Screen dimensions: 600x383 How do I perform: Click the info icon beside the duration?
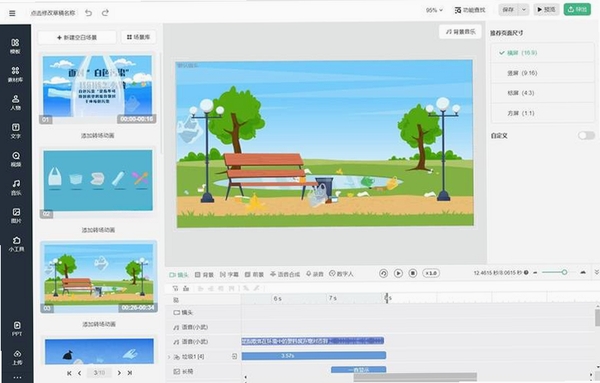click(x=526, y=272)
